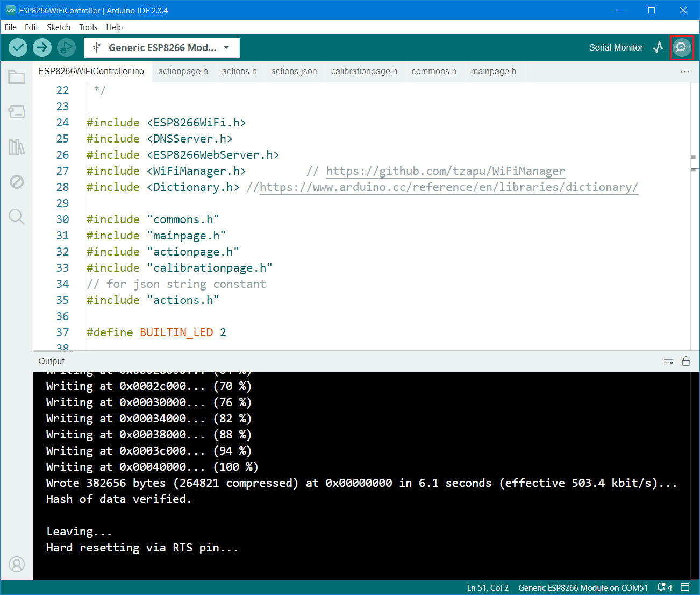Expand the tab overflow three-dots menu
The width and height of the screenshot is (700, 595).
685,72
